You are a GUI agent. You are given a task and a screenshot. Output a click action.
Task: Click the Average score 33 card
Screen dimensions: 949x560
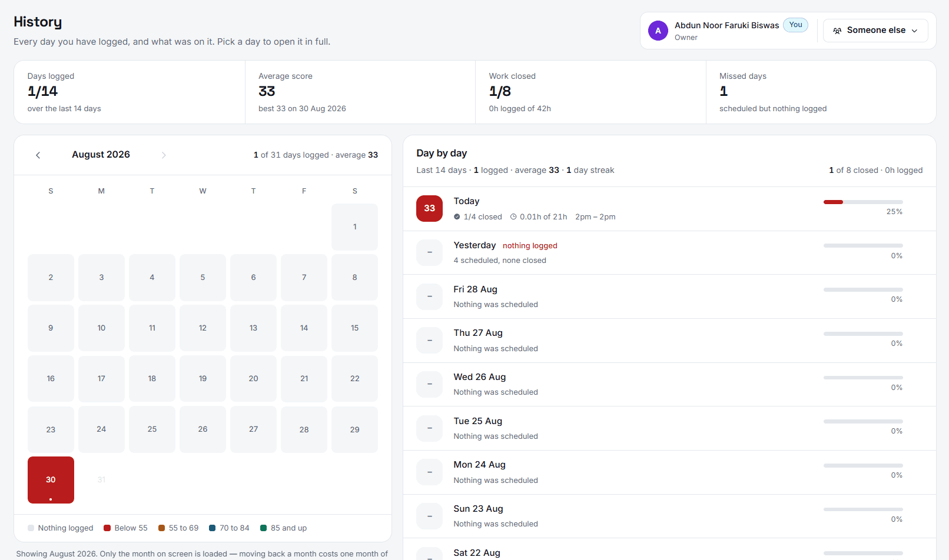(360, 92)
